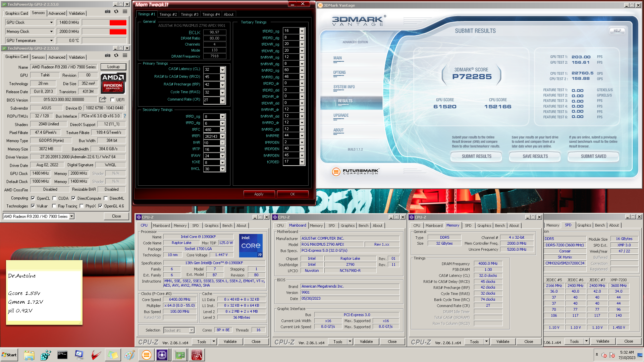Toggle DirectCompute checkbox
This screenshot has width=644, height=362.
tap(73, 198)
